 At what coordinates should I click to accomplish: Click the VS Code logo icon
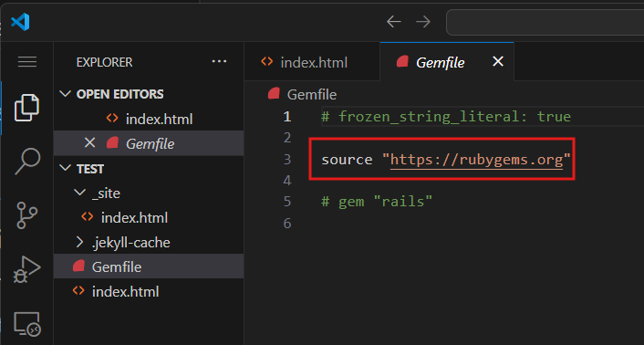[x=20, y=22]
